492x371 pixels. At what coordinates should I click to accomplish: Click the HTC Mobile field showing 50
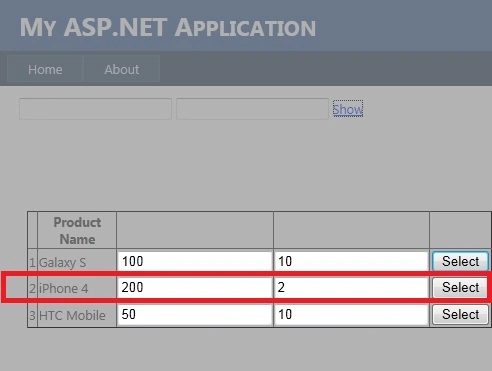(x=195, y=314)
